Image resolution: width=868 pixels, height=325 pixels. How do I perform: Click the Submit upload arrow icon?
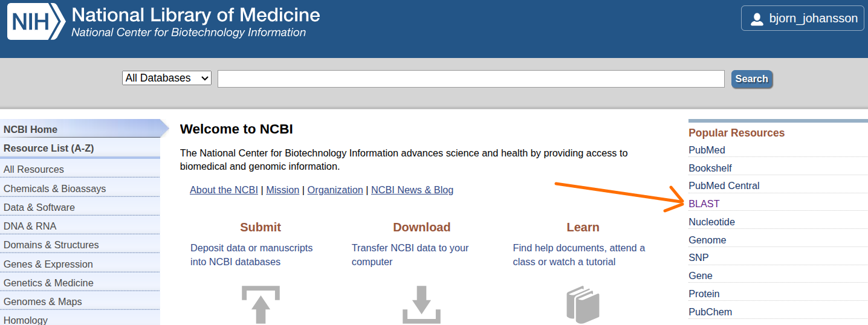point(261,304)
